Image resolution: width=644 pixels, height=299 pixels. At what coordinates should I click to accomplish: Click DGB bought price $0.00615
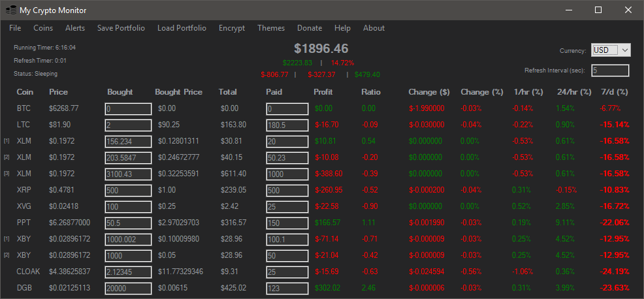click(173, 287)
